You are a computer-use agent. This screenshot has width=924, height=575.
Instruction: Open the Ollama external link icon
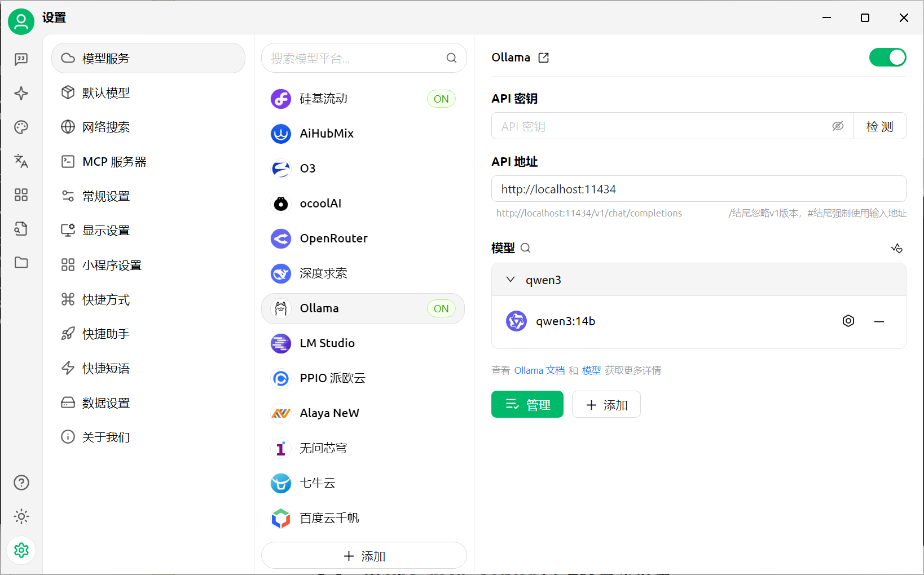[543, 57]
